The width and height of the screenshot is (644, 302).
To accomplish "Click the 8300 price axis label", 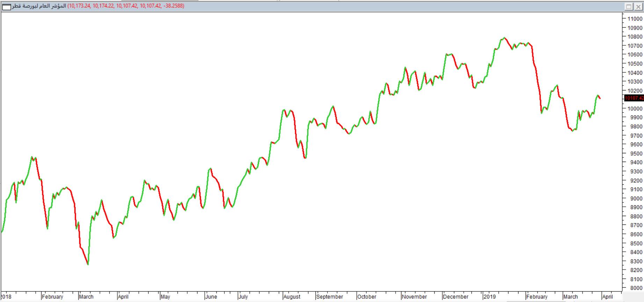I will [x=636, y=261].
